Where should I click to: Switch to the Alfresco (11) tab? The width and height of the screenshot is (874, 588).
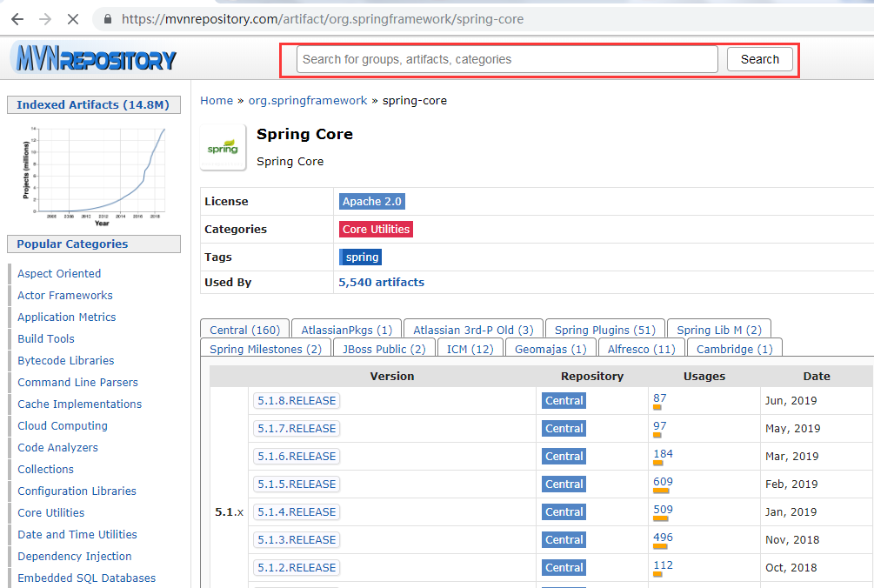coord(641,348)
